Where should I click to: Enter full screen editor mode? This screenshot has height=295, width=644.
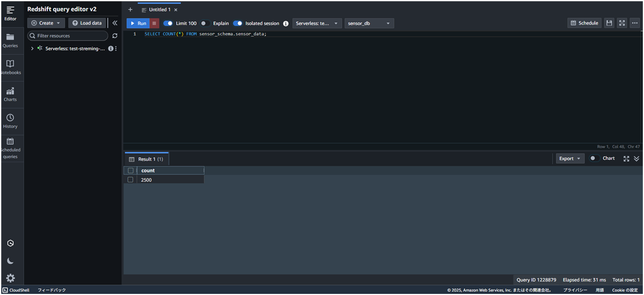(622, 23)
